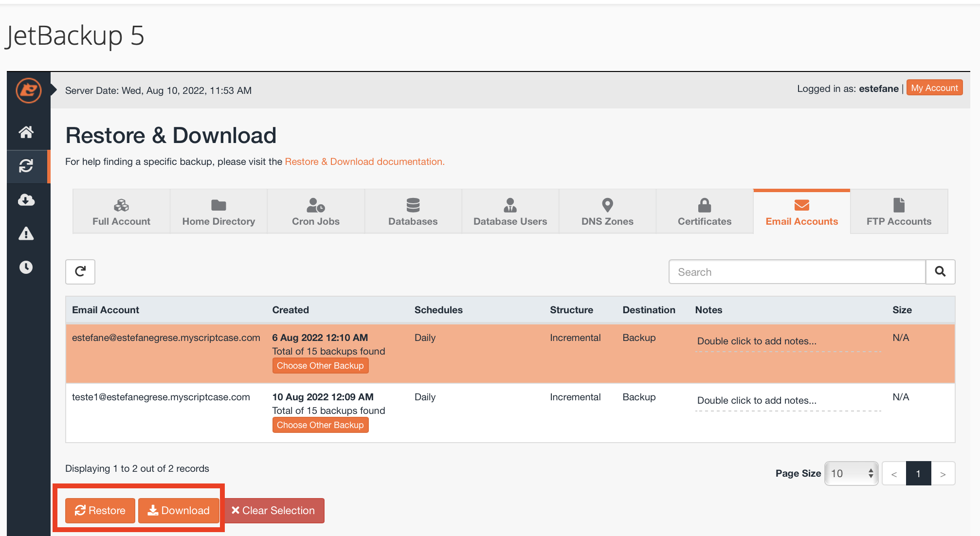Image resolution: width=980 pixels, height=536 pixels.
Task: Click the My Account button
Action: point(934,88)
